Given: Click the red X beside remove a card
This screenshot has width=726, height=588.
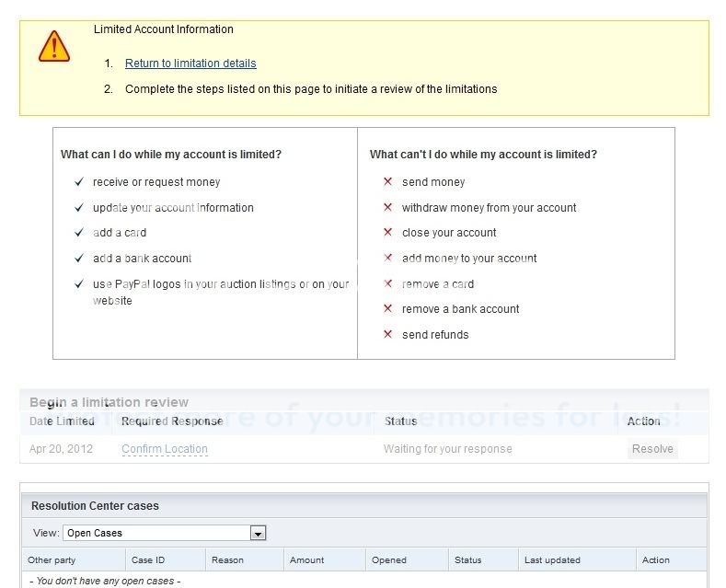Looking at the screenshot, I should [x=388, y=283].
